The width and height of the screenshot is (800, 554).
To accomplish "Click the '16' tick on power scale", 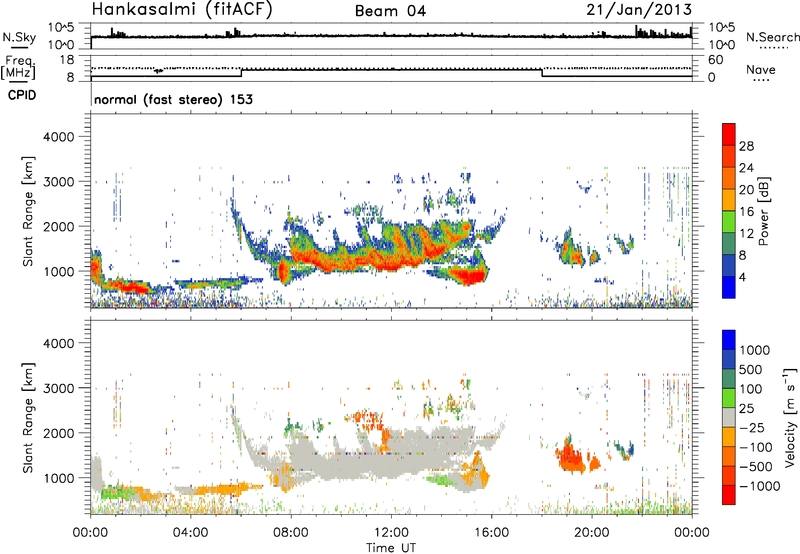I will (746, 212).
